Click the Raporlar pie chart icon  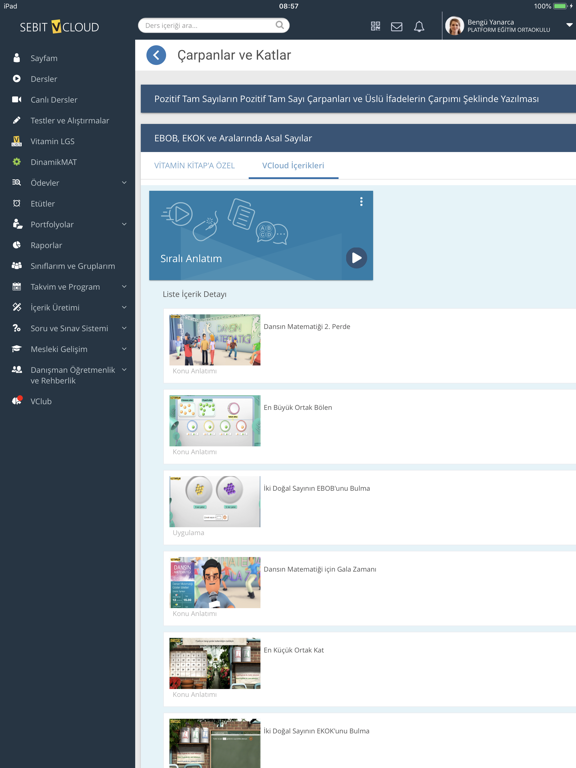17,245
